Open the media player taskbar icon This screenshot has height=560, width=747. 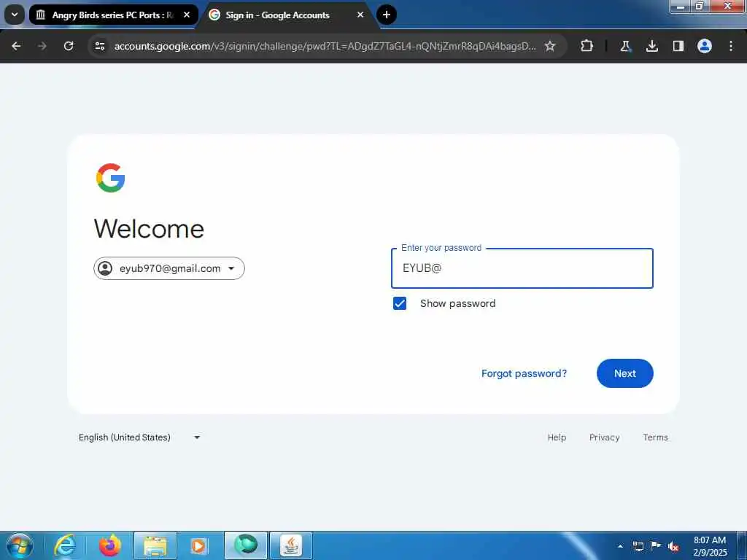(x=199, y=545)
